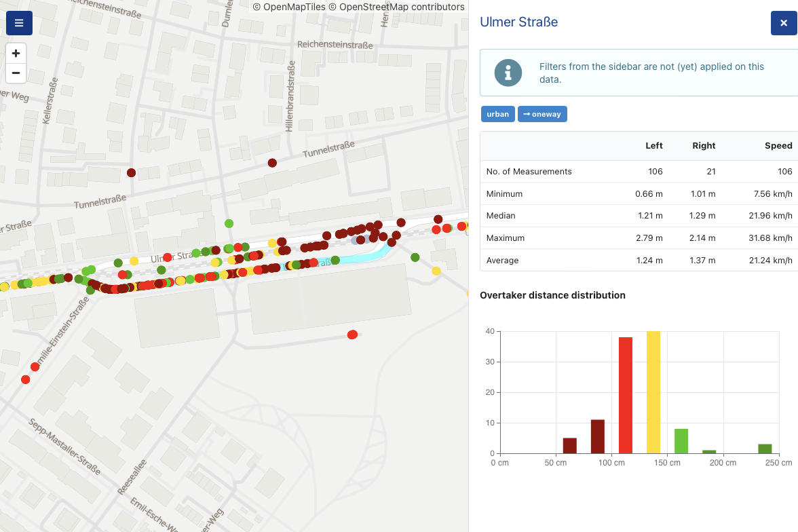798x532 pixels.
Task: Click the highlighted cyan road segment
Action: pos(364,259)
